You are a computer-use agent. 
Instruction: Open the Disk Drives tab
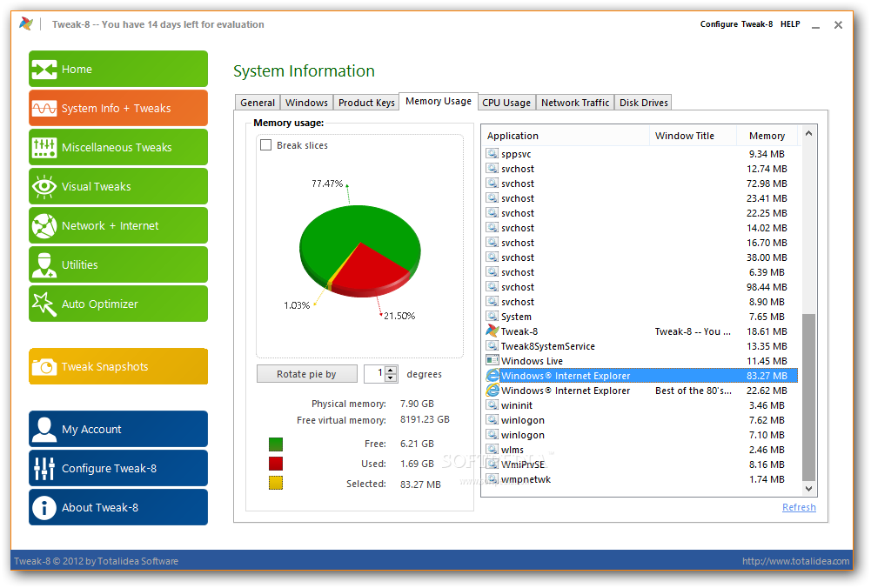[x=643, y=103]
